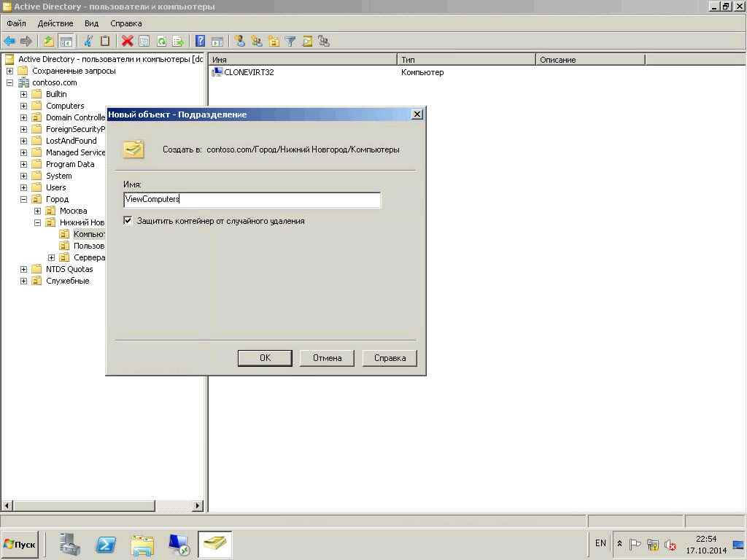Image resolution: width=747 pixels, height=560 pixels.
Task: Click the Action Center flag tray icon
Action: [635, 544]
